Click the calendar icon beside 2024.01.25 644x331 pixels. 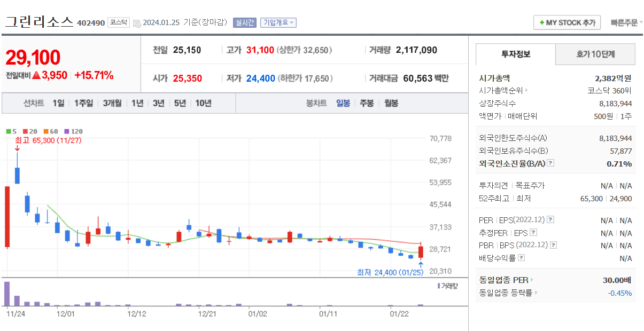pyautogui.click(x=137, y=23)
